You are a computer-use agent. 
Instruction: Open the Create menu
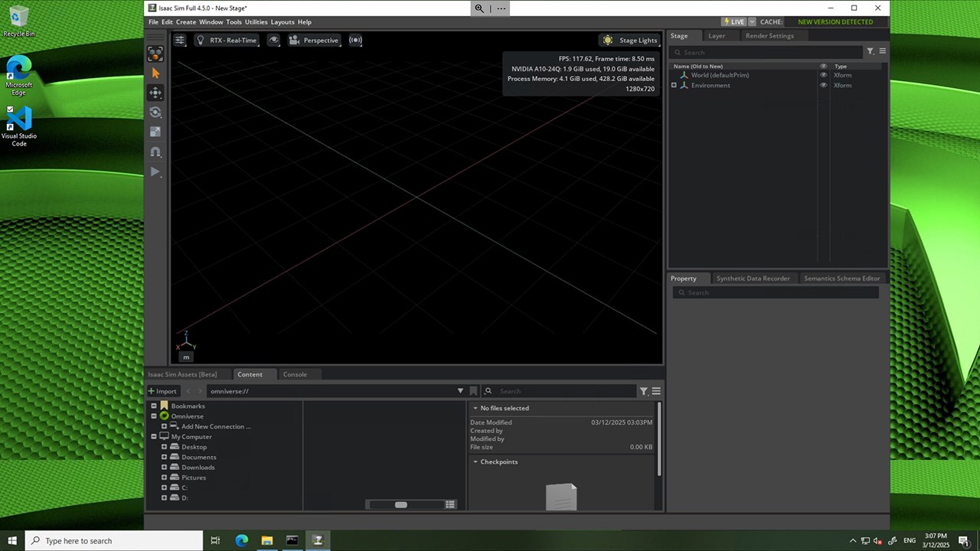tap(186, 22)
